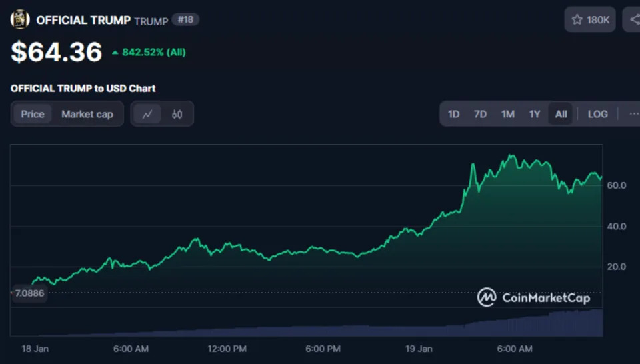Click the 20.0 y-axis label
The image size is (640, 364).
(x=616, y=267)
